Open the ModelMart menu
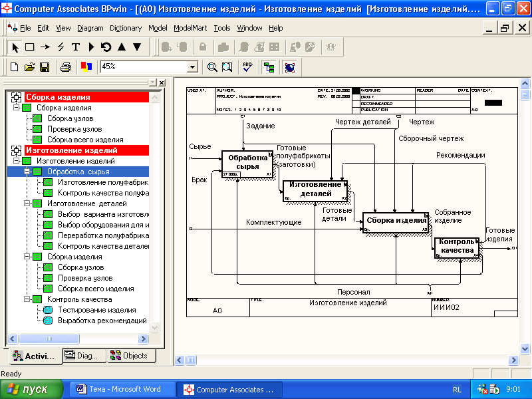Image resolution: width=532 pixels, height=399 pixels. point(190,28)
